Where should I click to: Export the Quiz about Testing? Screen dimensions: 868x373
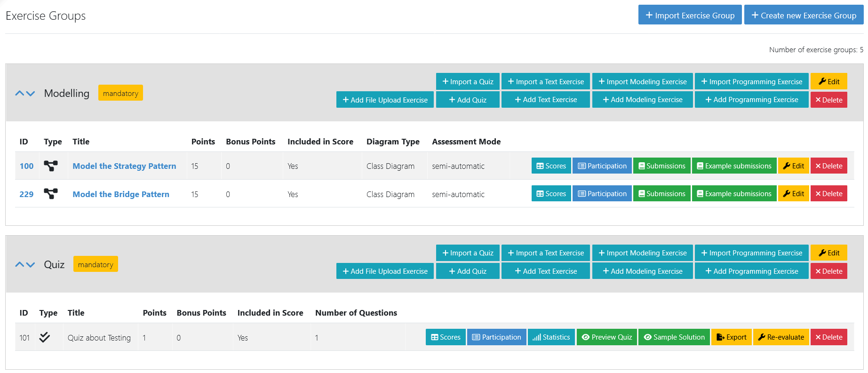pyautogui.click(x=731, y=337)
